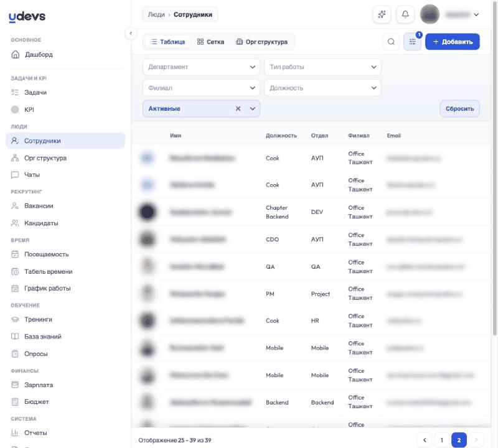
Task: Open Посещаемость page
Action: pos(65,254)
